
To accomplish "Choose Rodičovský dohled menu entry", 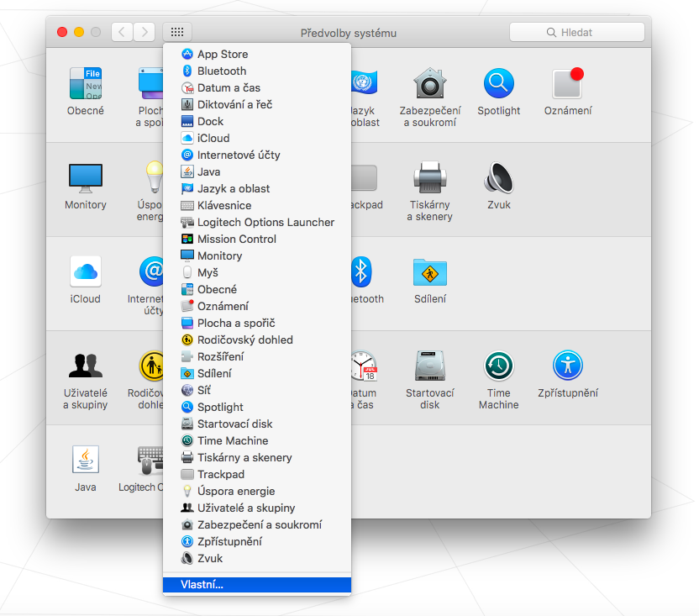I will click(x=257, y=340).
